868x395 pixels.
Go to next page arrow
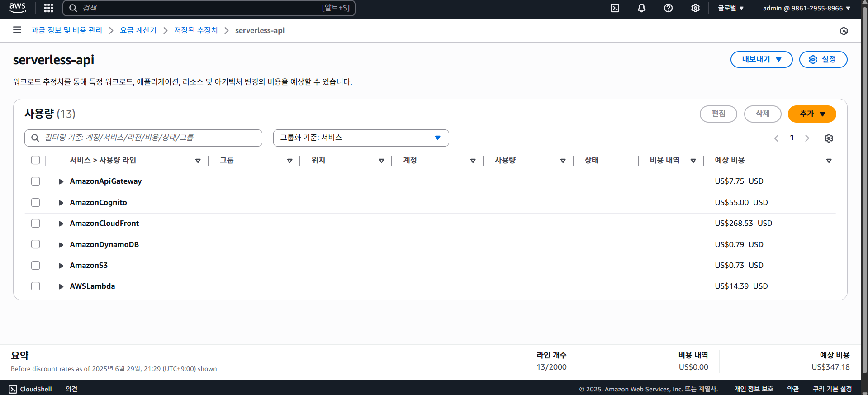pyautogui.click(x=807, y=138)
